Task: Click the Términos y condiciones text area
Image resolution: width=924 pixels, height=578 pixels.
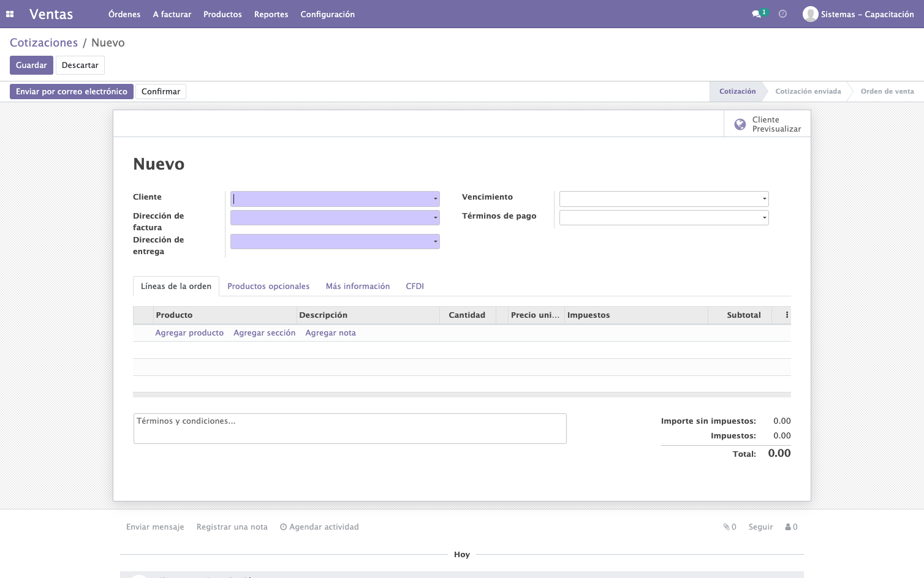Action: pyautogui.click(x=350, y=429)
